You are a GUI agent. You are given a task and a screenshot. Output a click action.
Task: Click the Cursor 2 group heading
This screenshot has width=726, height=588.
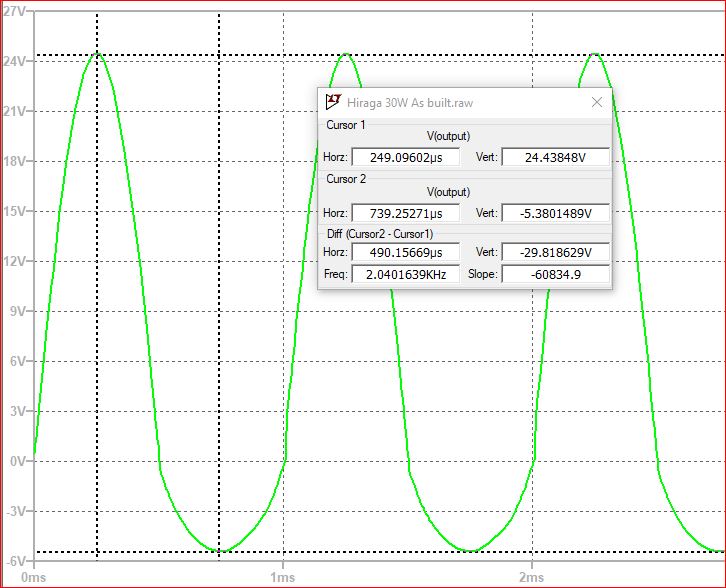pos(346,179)
